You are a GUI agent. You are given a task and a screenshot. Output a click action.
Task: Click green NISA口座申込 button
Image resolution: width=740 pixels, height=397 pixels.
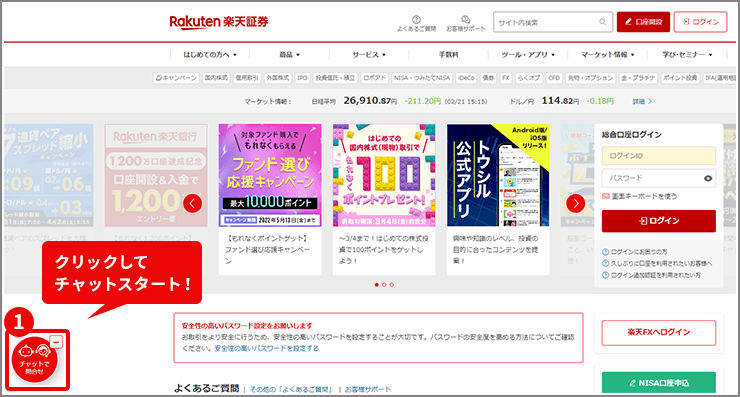(x=658, y=383)
